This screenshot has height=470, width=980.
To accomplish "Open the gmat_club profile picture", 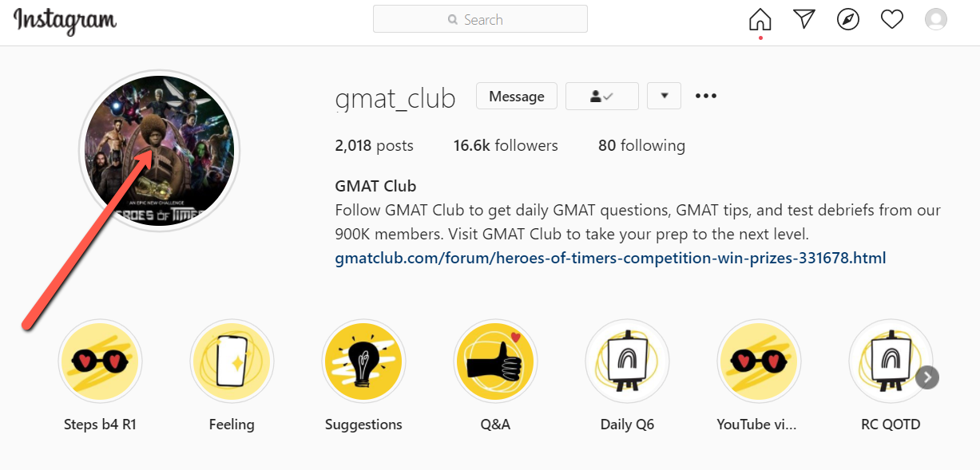I will (x=159, y=151).
